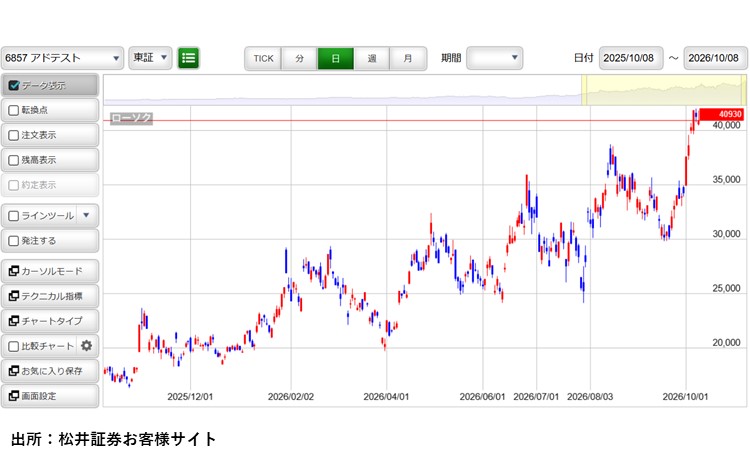Enable the ラインツール checkbox

click(x=14, y=216)
